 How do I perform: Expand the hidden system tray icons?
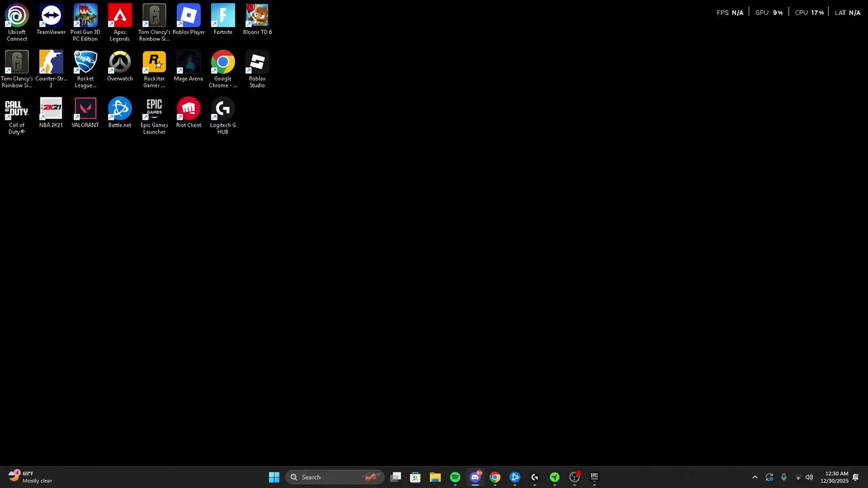coord(755,477)
